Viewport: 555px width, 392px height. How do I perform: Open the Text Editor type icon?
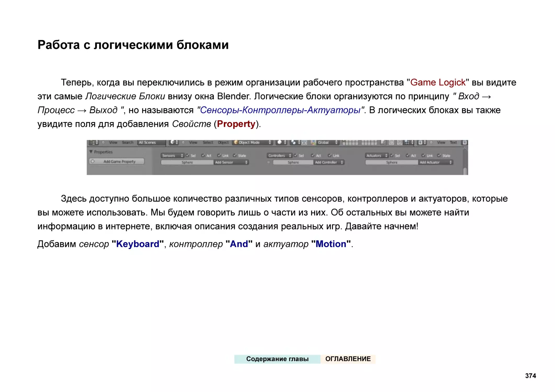422,142
